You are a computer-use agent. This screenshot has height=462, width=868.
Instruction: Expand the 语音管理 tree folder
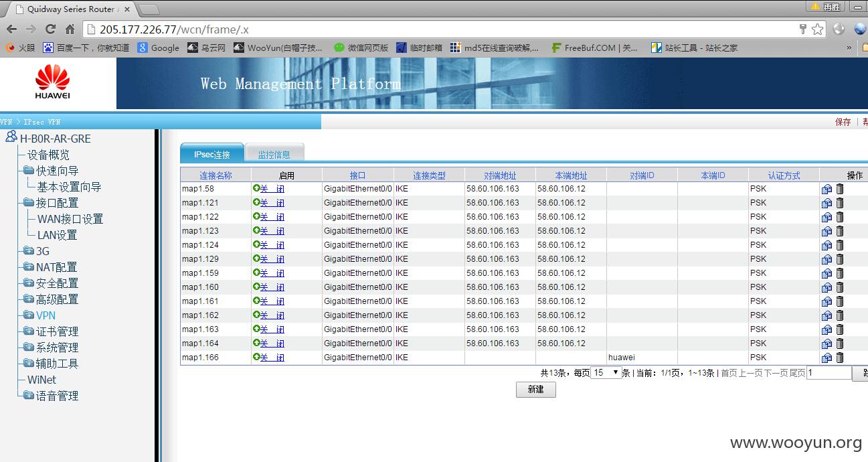click(51, 396)
